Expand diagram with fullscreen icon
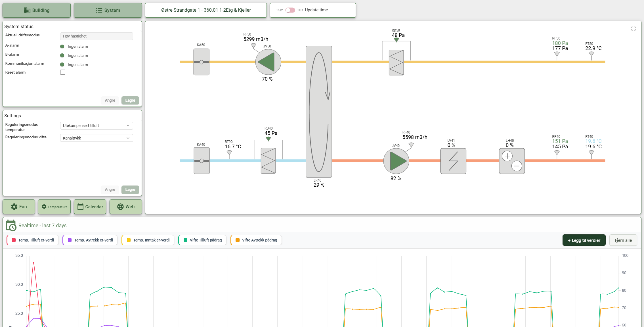Screen dimensions: 644x327 [633, 29]
